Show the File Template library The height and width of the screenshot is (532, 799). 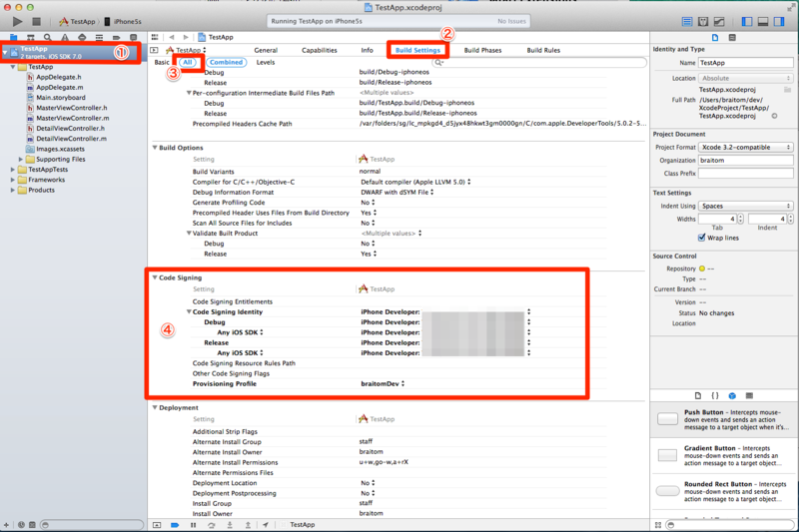pyautogui.click(x=698, y=395)
